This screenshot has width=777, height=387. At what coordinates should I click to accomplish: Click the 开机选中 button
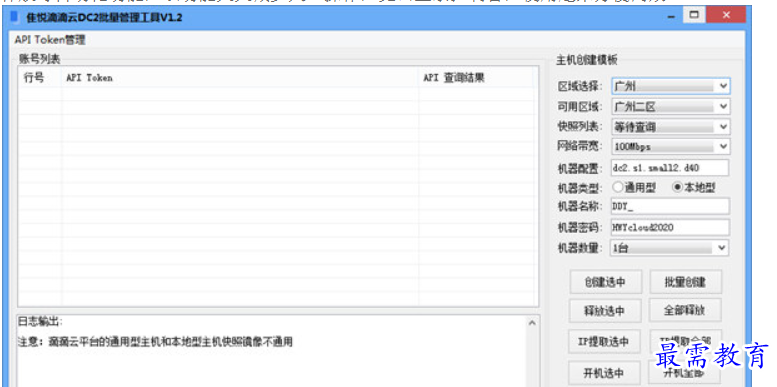pos(604,373)
